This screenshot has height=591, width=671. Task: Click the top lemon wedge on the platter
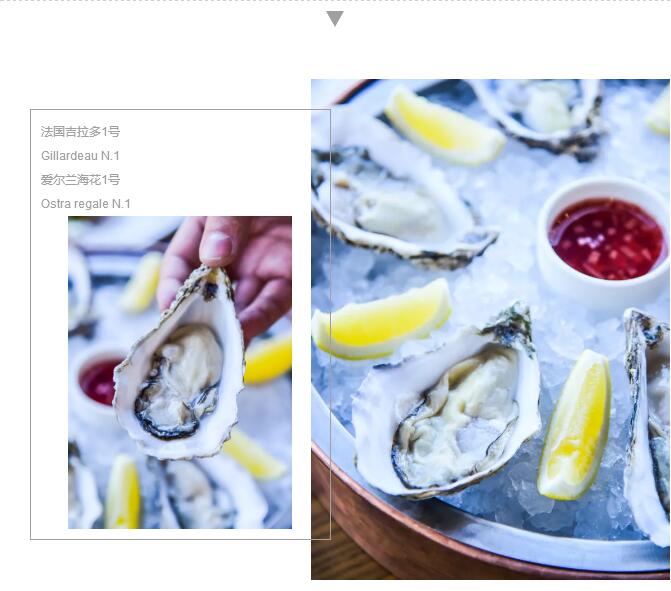(x=444, y=128)
